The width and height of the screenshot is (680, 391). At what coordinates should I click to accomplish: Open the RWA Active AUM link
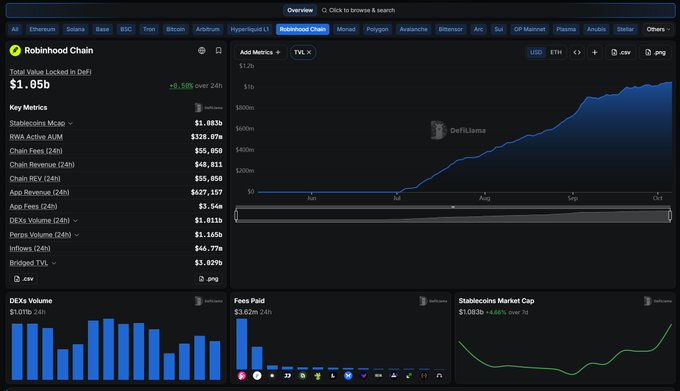(x=36, y=137)
